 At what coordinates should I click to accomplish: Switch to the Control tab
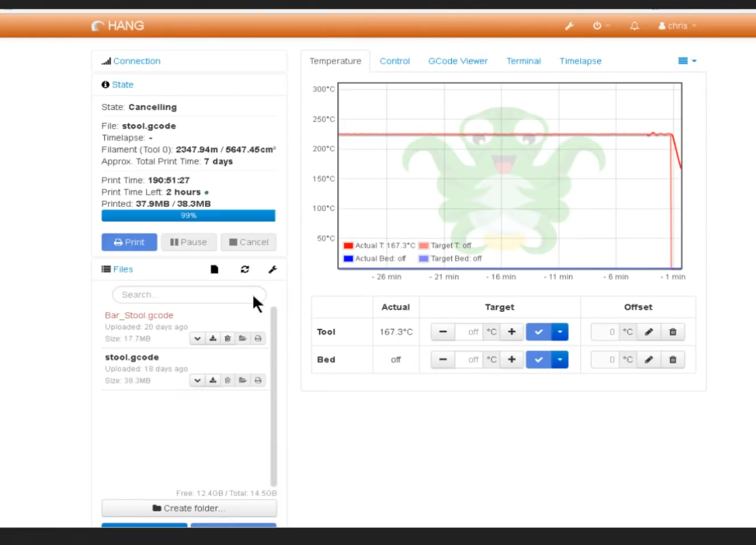pos(395,61)
